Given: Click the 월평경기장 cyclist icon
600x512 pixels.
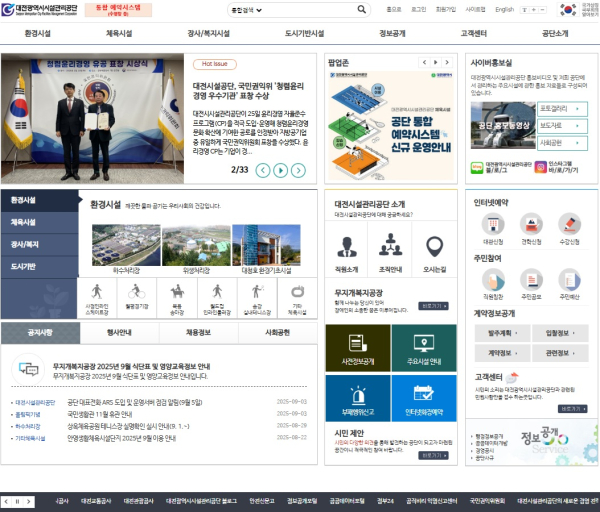Looking at the screenshot, I should pos(137,292).
